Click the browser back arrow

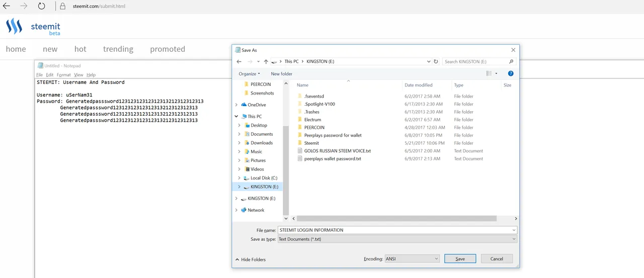point(6,7)
